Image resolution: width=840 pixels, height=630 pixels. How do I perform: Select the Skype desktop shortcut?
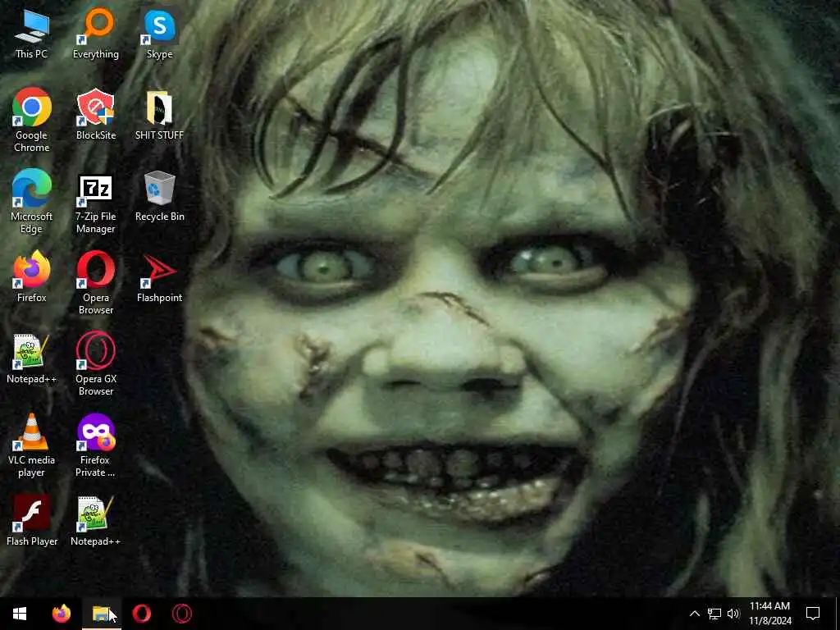tap(160, 34)
